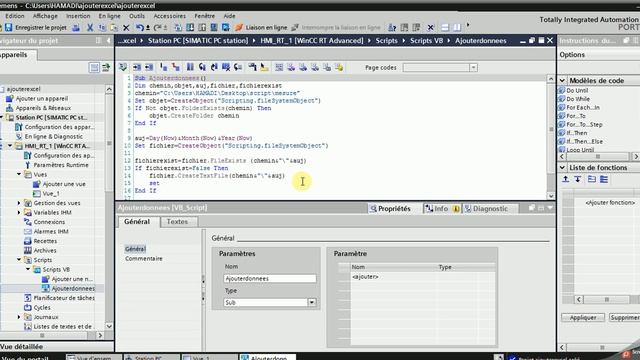This screenshot has width=640, height=360.
Task: Click the undo arrow icon
Action: (x=140, y=27)
